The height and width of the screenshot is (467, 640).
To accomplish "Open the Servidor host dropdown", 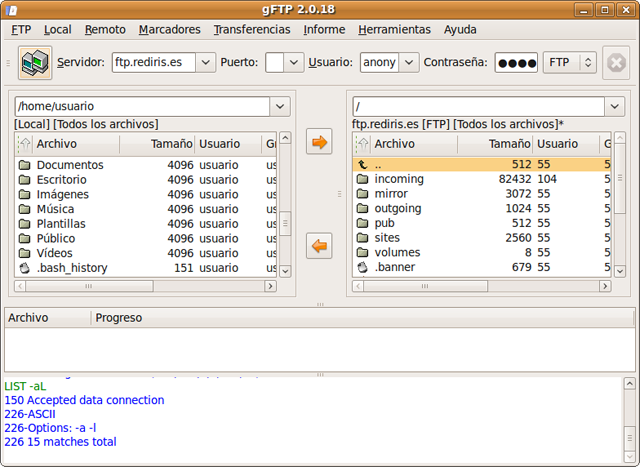I will (206, 63).
